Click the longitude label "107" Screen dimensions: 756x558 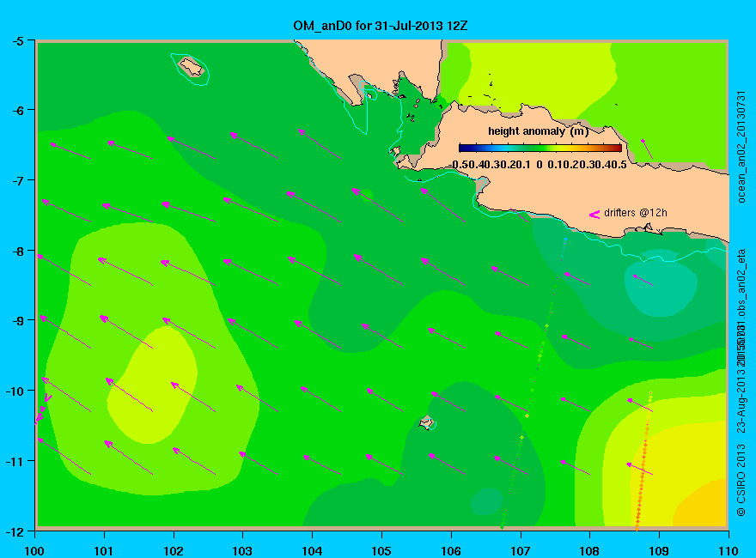pyautogui.click(x=521, y=551)
